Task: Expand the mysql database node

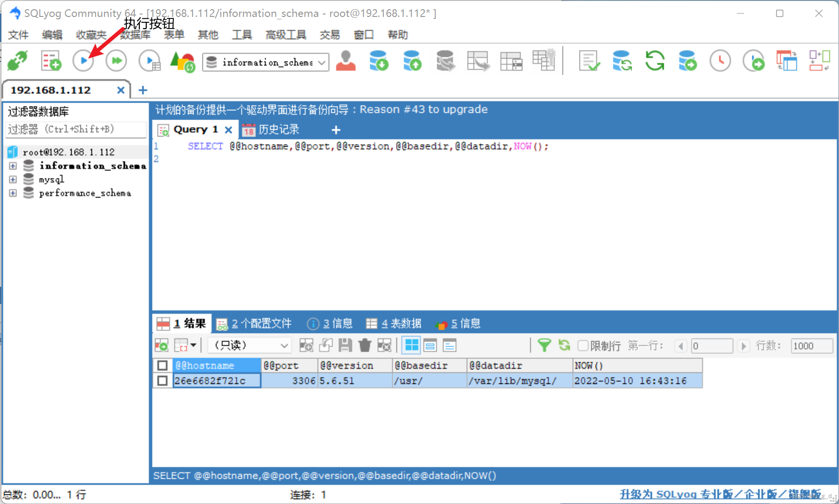Action: (13, 179)
